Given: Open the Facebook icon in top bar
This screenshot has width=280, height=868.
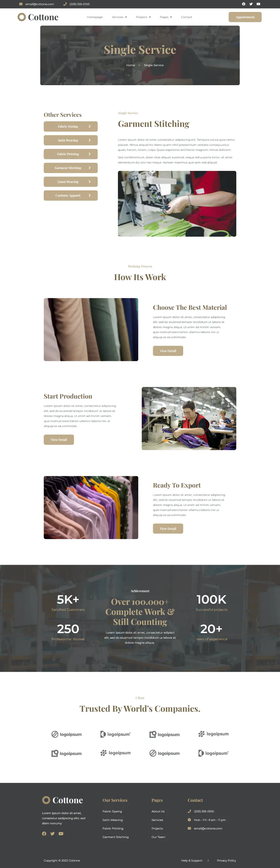Looking at the screenshot, I should point(244,4).
